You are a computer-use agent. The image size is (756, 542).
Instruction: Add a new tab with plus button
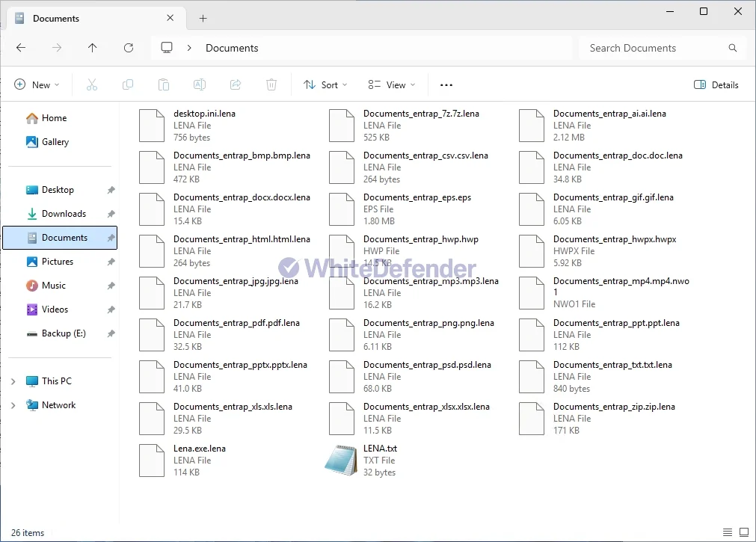[x=203, y=18]
